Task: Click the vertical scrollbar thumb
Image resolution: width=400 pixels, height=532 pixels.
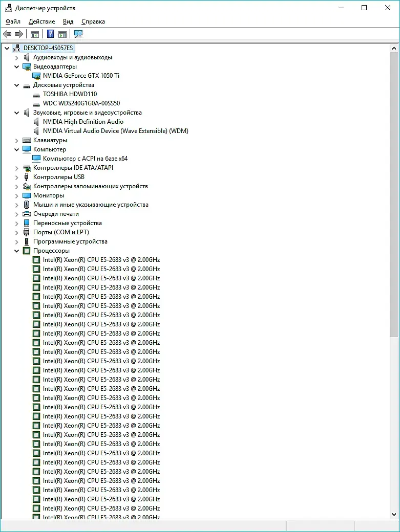Action: click(x=394, y=194)
